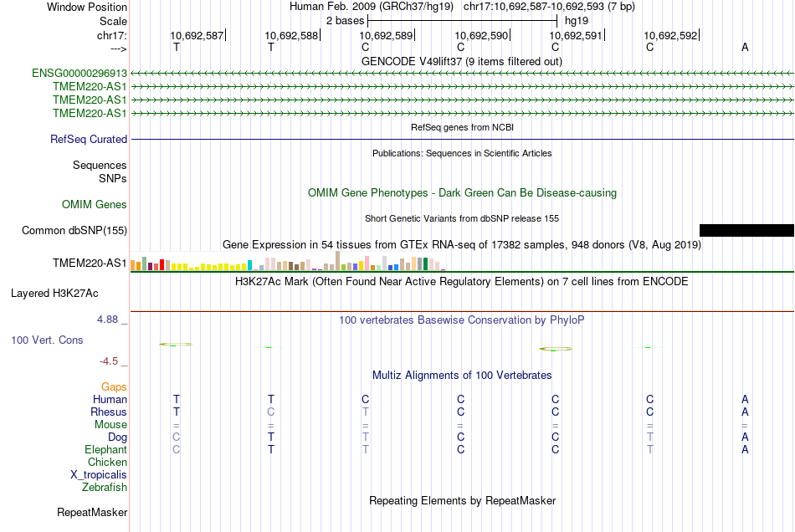
Task: Click position marker 10,692,591
Action: (x=577, y=35)
